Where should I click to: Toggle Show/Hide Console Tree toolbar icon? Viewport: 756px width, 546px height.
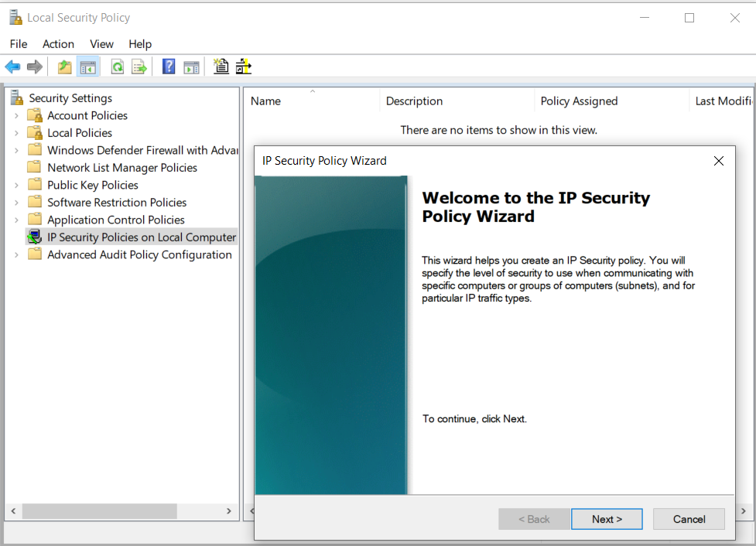87,67
